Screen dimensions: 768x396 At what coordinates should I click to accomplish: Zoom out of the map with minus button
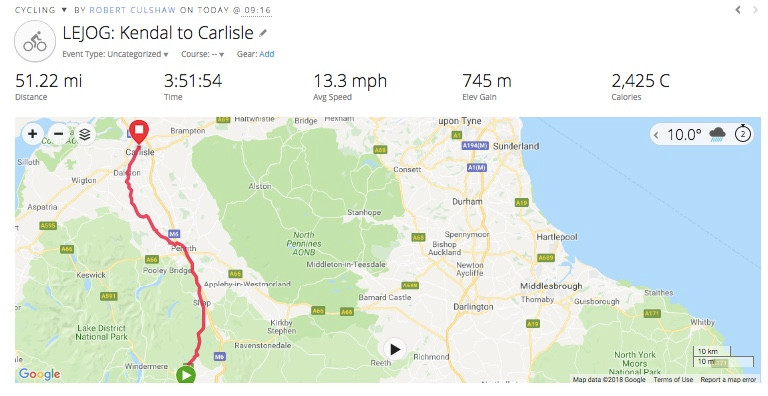point(59,134)
